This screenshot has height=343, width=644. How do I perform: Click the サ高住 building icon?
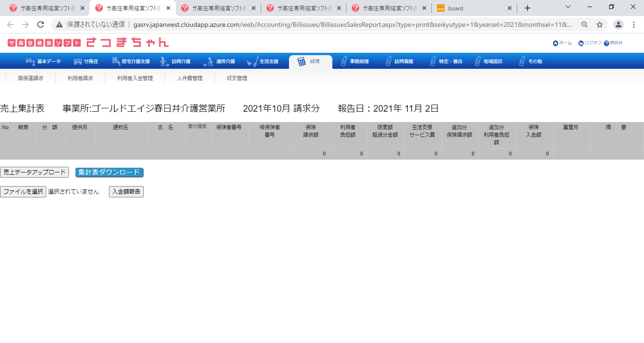(78, 61)
